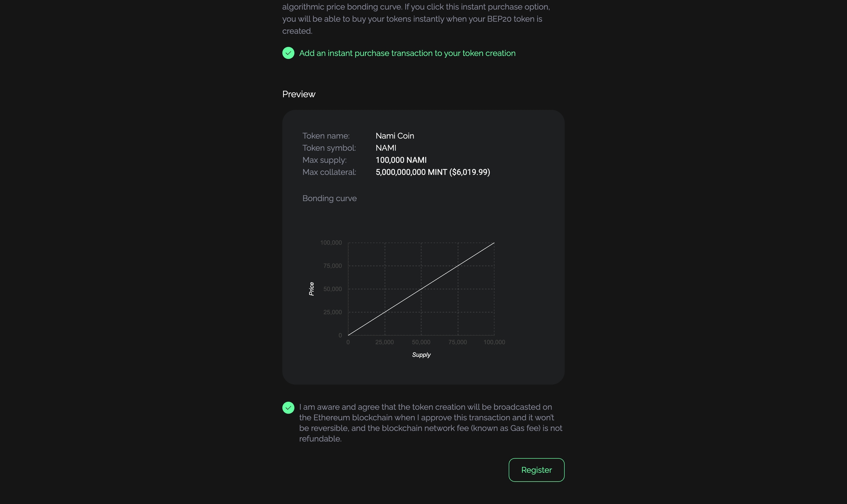Click the 'Add an instant purchase transaction' label

407,53
